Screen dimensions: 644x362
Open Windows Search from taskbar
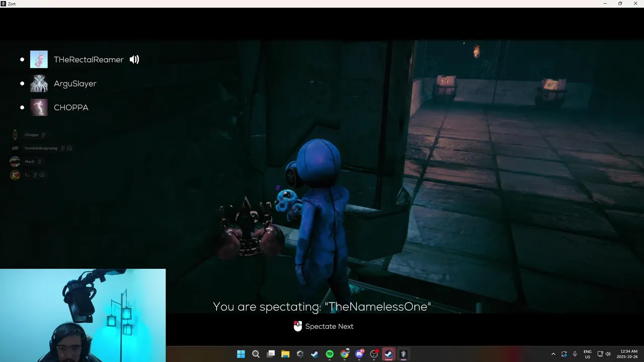click(x=256, y=354)
